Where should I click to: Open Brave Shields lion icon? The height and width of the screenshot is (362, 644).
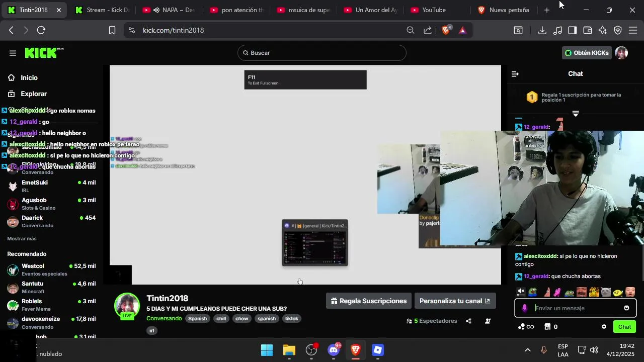446,30
